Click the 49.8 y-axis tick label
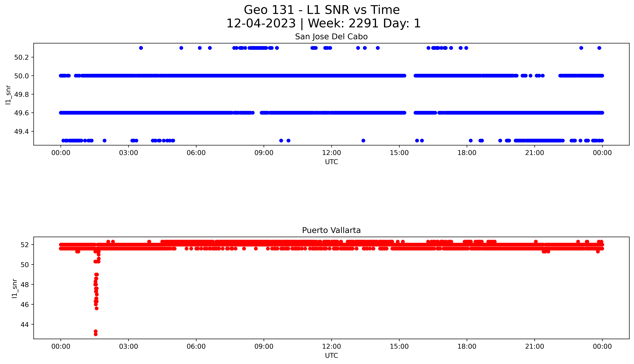 [21, 94]
